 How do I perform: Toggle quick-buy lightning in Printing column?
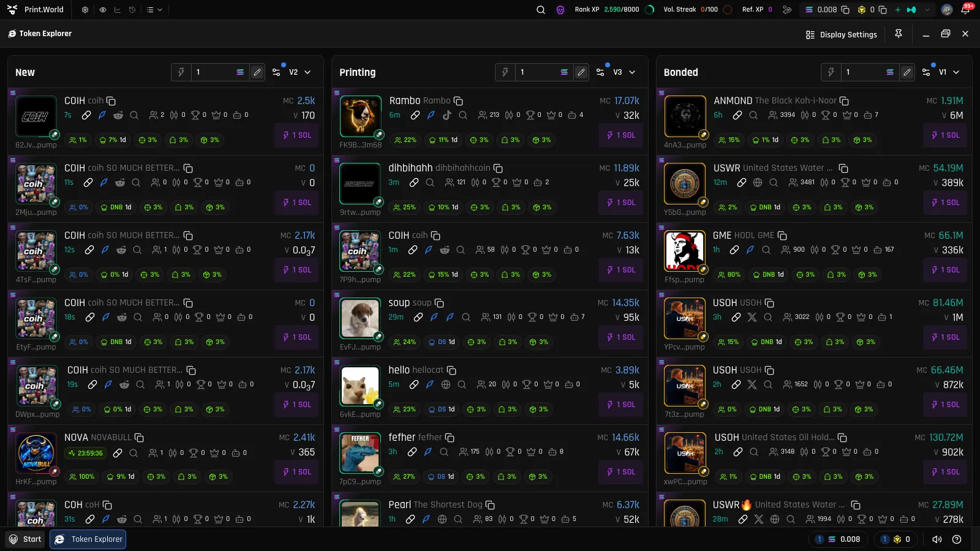point(505,72)
